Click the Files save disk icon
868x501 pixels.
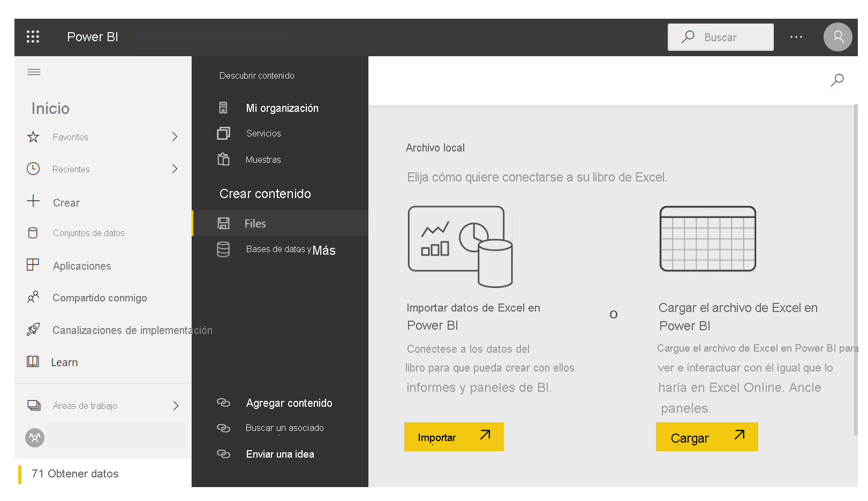[x=223, y=223]
